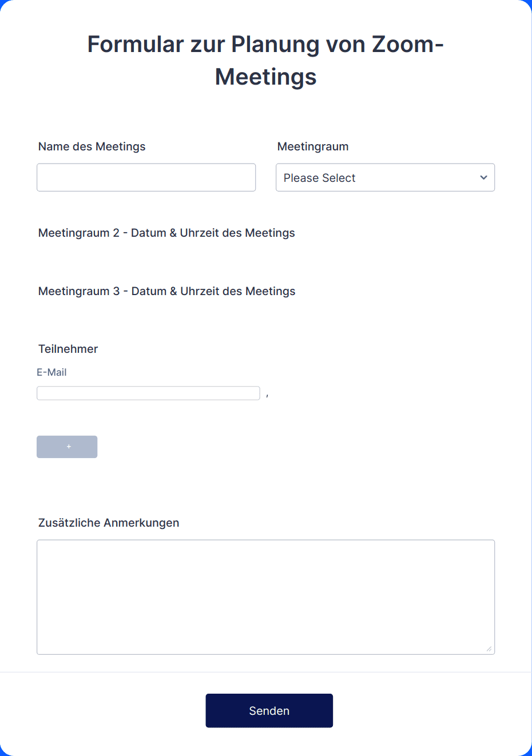Submit the form with Senden button

click(x=269, y=711)
